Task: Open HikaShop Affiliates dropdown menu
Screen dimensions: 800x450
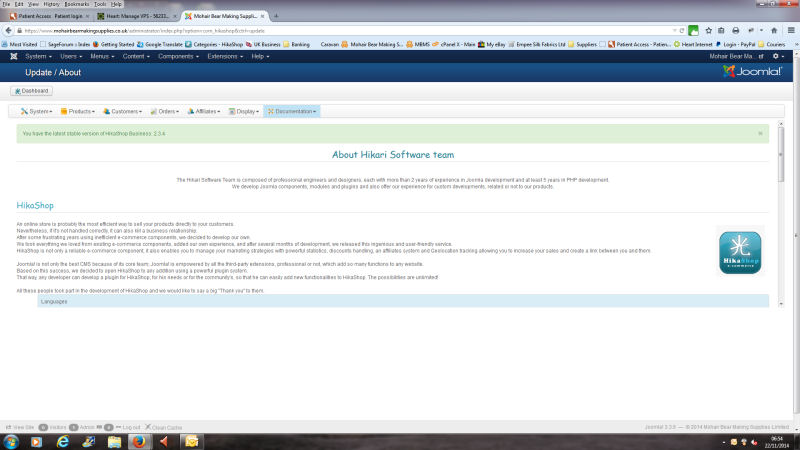Action: 204,111
